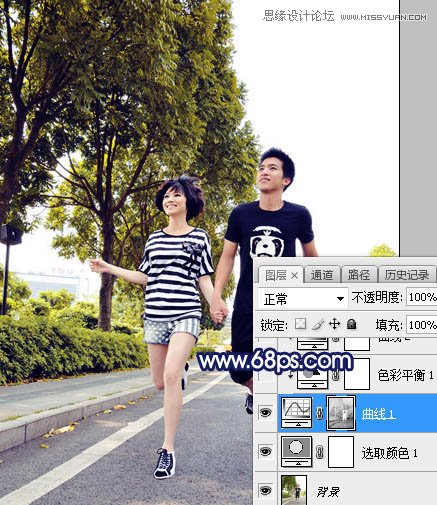Open the 正常 blend mode dropdown
This screenshot has height=505, width=437.
pyautogui.click(x=303, y=299)
